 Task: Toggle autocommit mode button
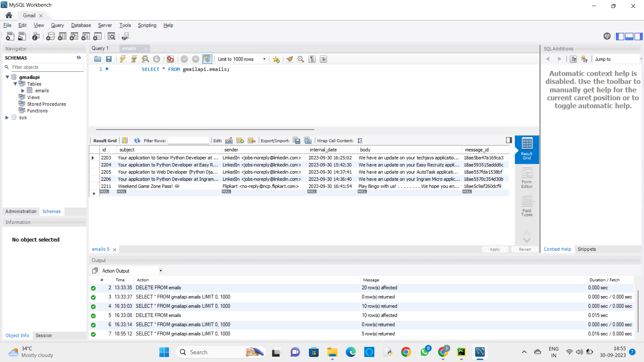tap(207, 59)
